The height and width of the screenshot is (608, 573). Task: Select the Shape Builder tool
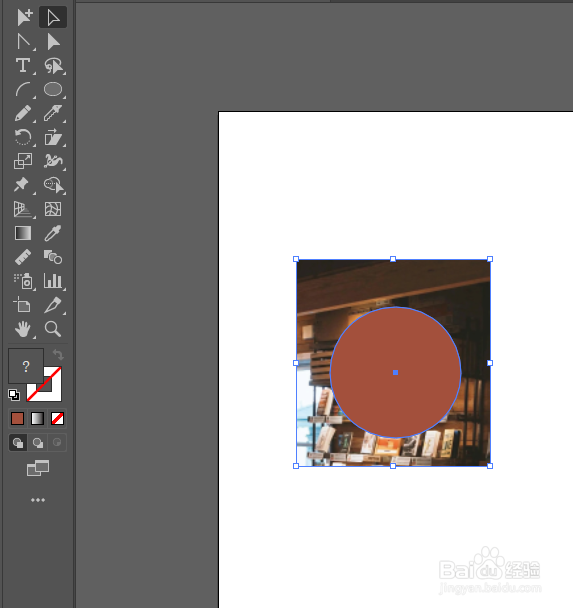[x=54, y=185]
